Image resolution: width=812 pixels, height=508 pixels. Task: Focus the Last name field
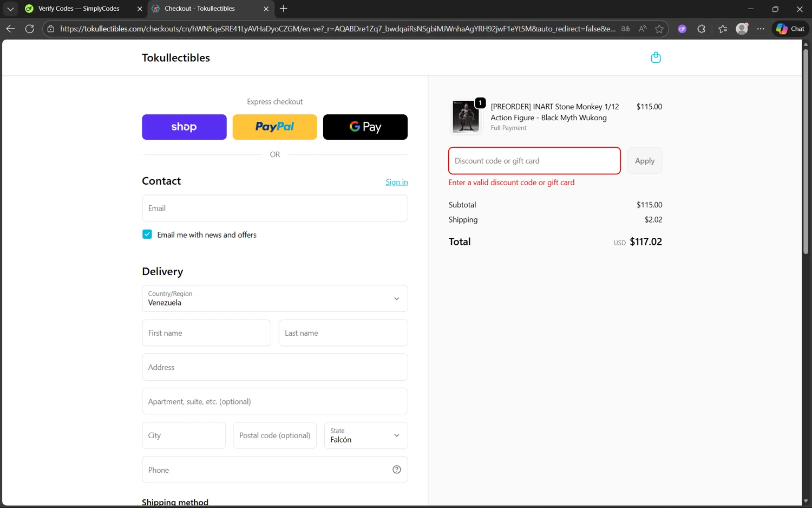343,333
